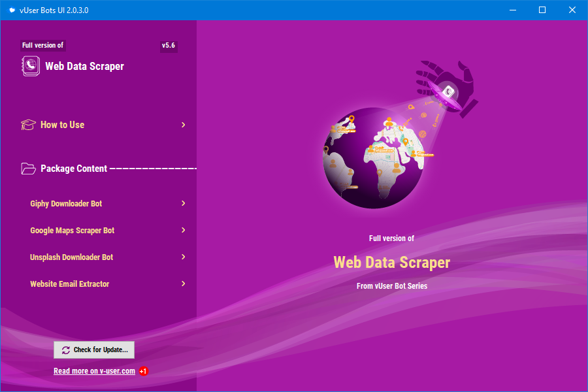Screen dimensions: 588x392
Task: Close the vUser Bots UI window
Action: point(572,10)
